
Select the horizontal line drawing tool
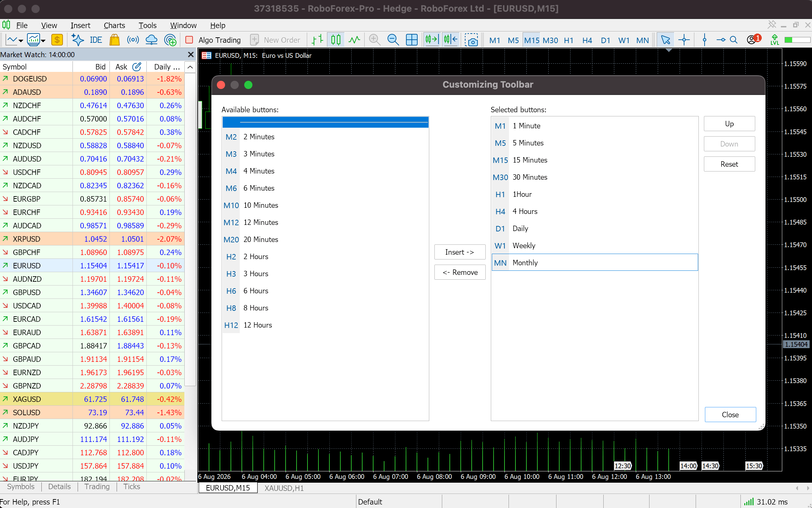[x=721, y=40]
